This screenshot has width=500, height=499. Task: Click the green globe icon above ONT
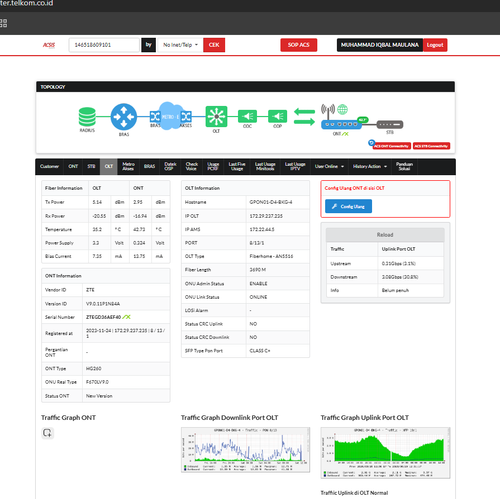[342, 109]
